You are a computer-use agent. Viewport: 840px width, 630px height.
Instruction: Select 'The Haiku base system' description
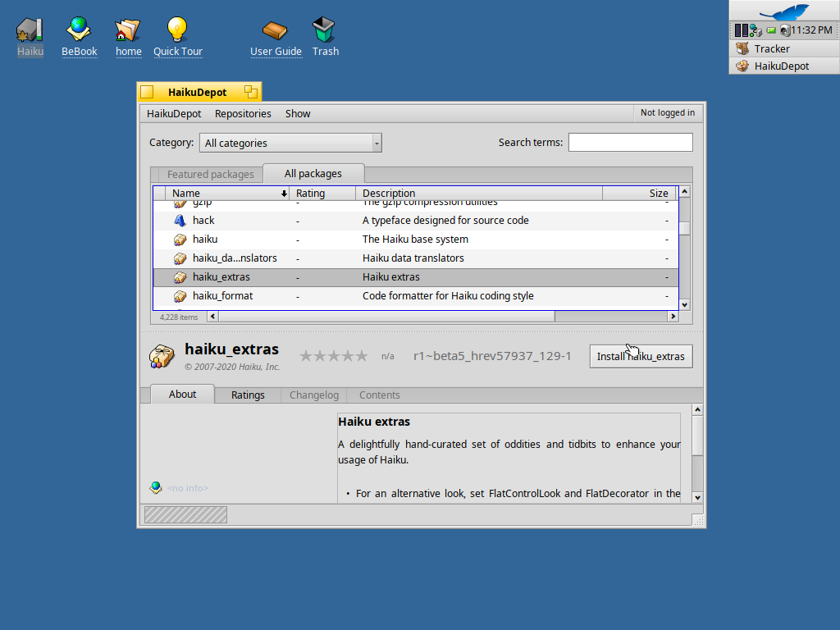[x=415, y=240]
